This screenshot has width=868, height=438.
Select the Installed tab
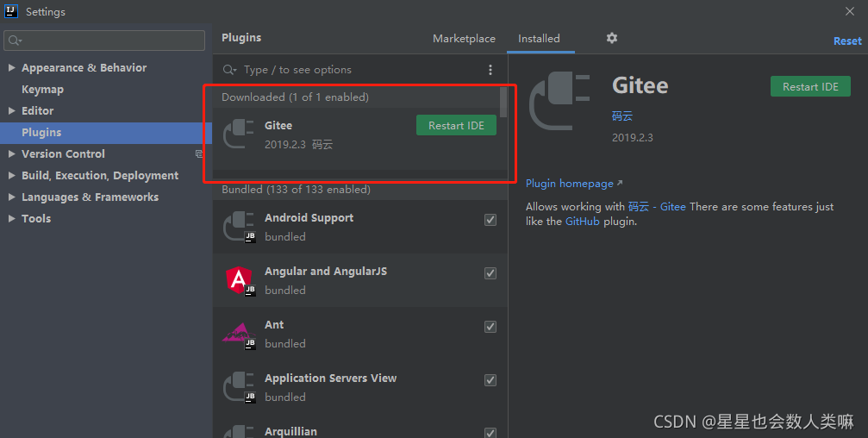pos(539,38)
